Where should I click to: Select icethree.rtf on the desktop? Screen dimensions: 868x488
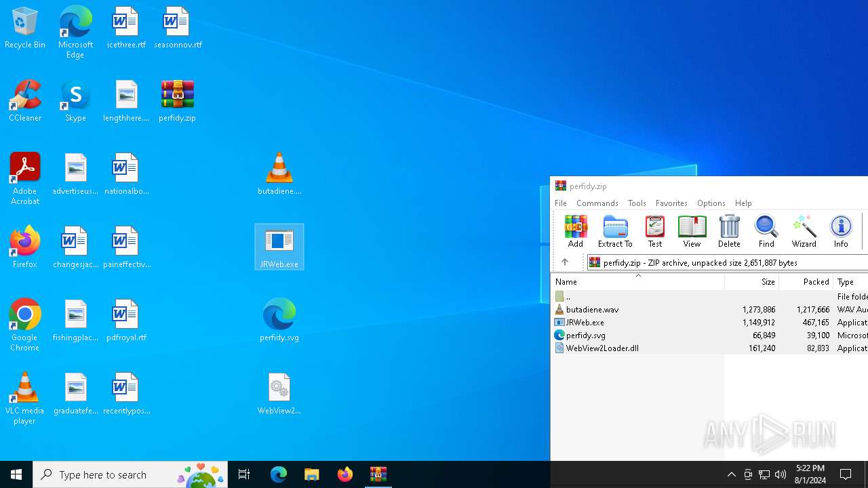126,28
